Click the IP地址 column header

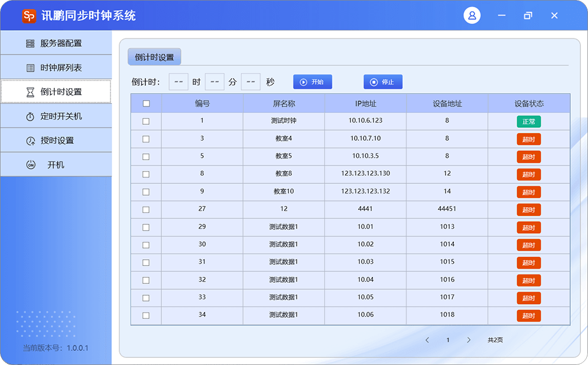click(366, 104)
